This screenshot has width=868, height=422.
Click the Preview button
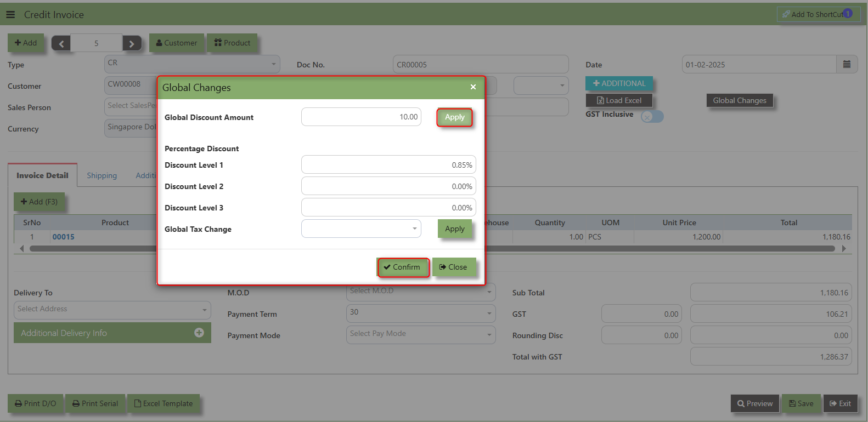[754, 403]
